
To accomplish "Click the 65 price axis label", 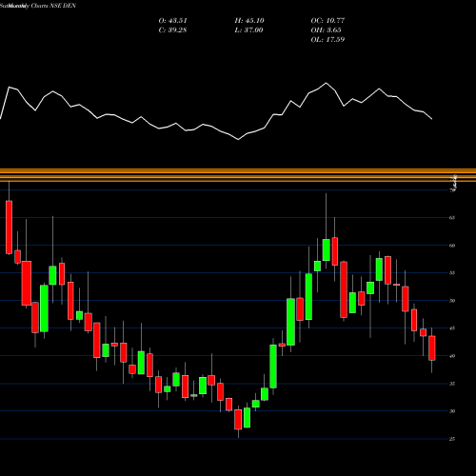I will click(452, 218).
